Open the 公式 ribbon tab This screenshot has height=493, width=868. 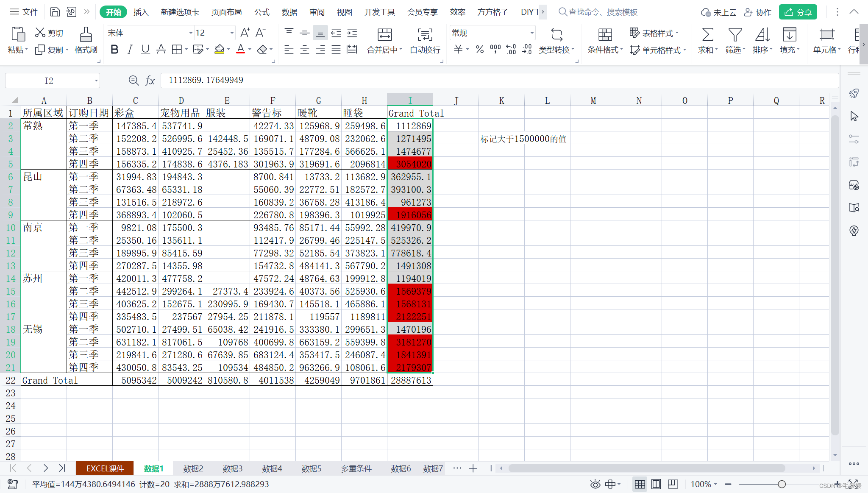(x=262, y=12)
